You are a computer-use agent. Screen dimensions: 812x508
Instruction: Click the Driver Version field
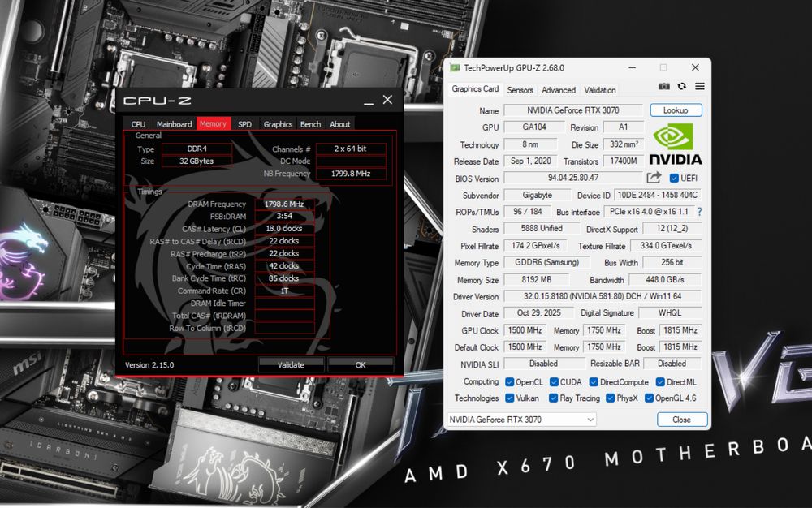[x=603, y=296]
